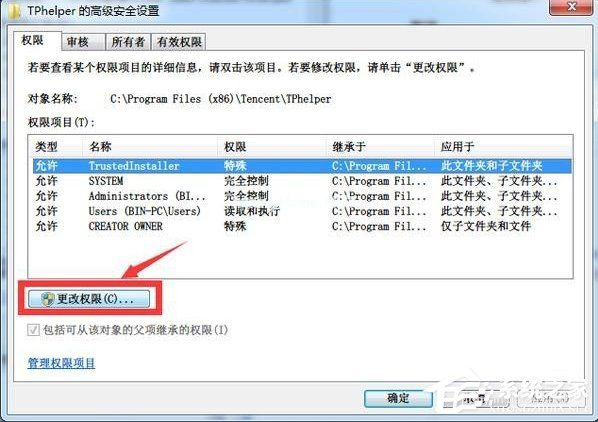The image size is (598, 422).
Task: Close the advanced security settings window
Action: [x=571, y=6]
